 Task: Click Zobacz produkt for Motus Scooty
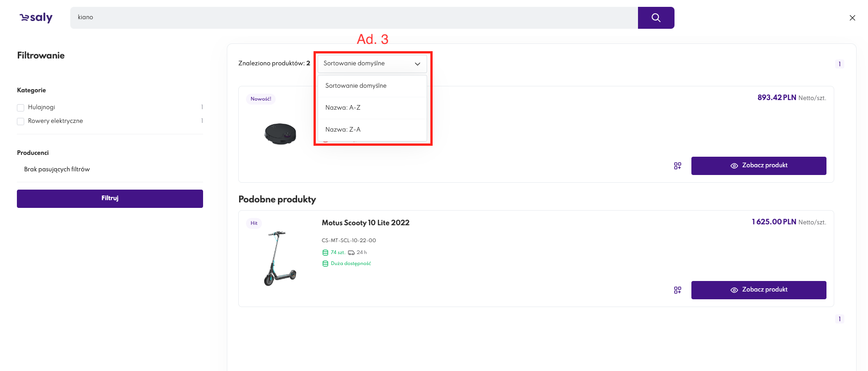coord(758,290)
